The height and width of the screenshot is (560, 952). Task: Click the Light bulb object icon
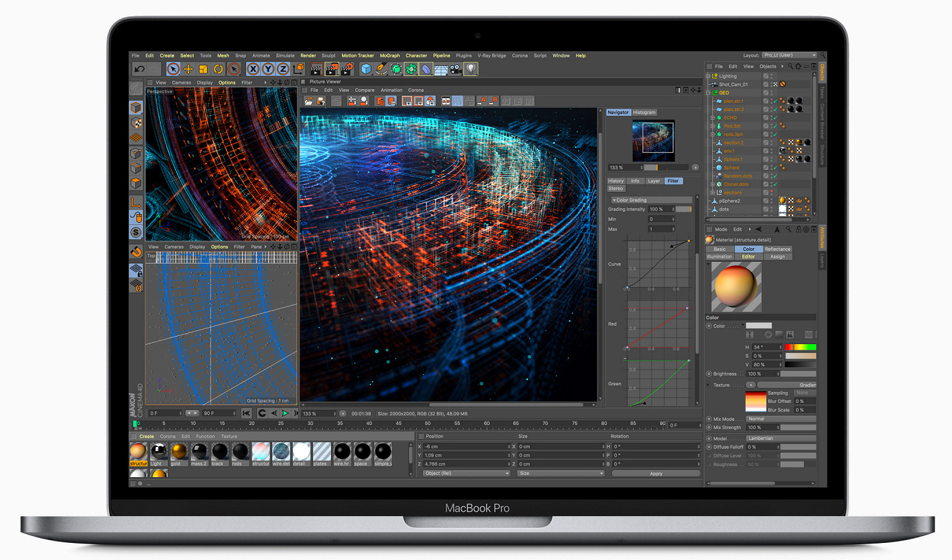(x=470, y=69)
